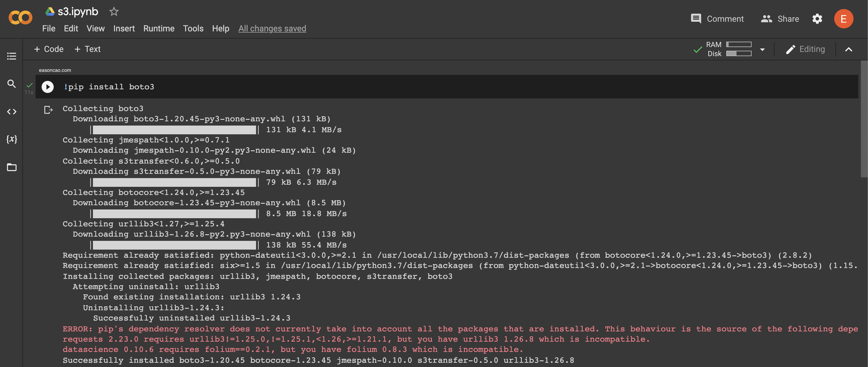868x367 pixels.
Task: Collapse the header with the chevron
Action: click(848, 49)
